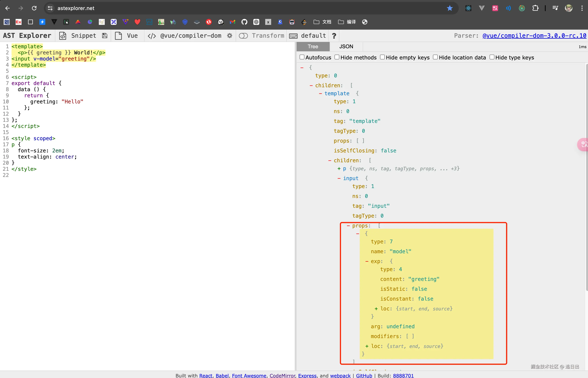Open the @vue/compiler-dom-3.0.0-rc.10 parser link

click(x=534, y=36)
